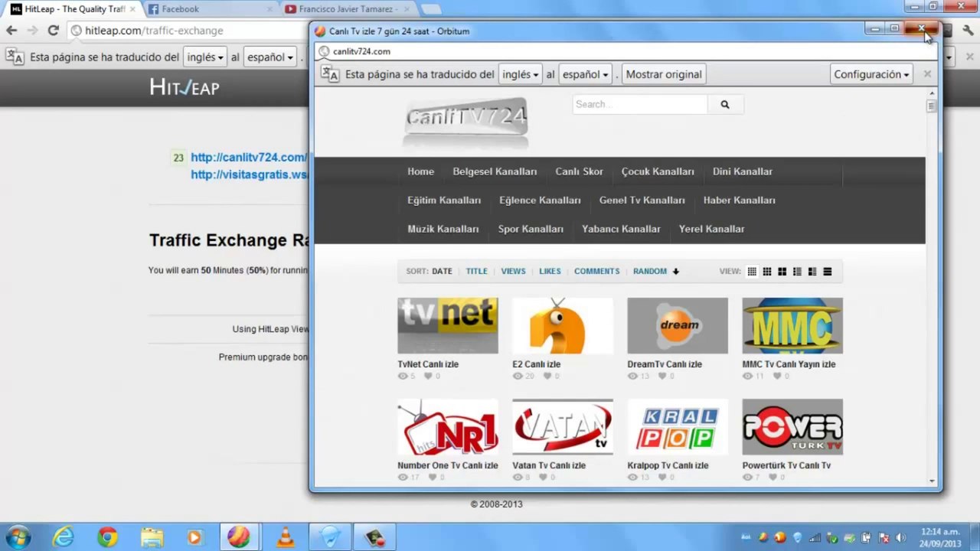Viewport: 980px width, 551px height.
Task: Open Eğlence Kanalları menu
Action: (540, 201)
